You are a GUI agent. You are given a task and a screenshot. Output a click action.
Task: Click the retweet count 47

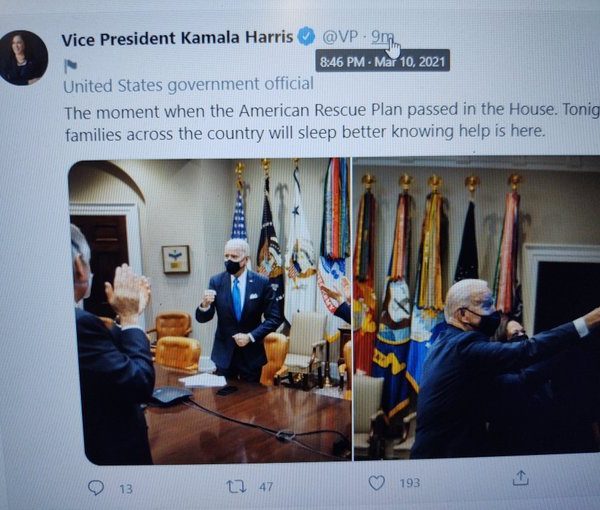click(x=267, y=485)
